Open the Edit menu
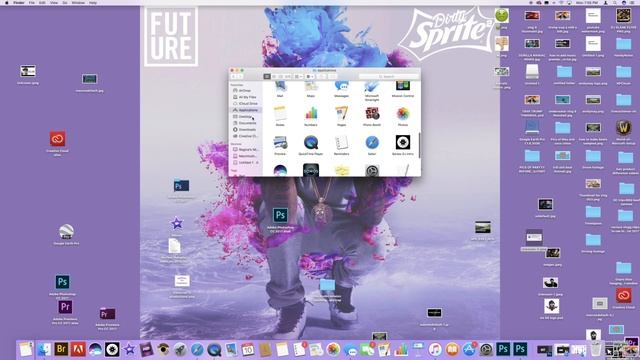The height and width of the screenshot is (360, 640). (42, 2)
